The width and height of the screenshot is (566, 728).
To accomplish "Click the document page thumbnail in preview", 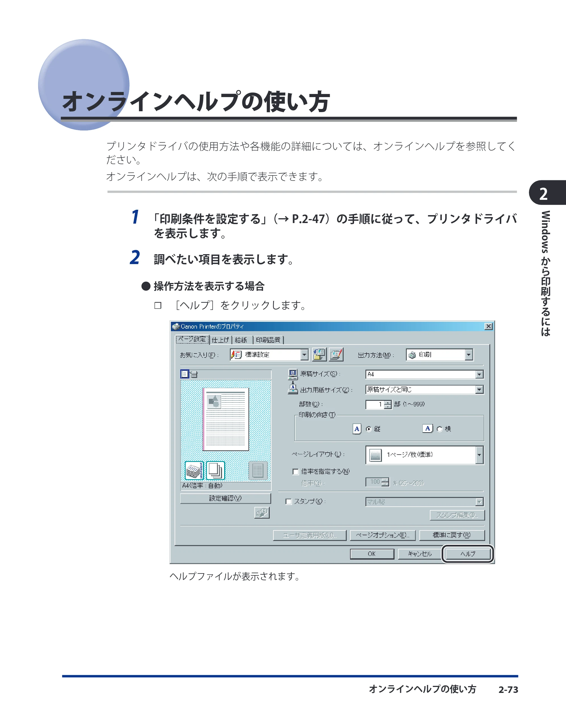I will pos(226,419).
